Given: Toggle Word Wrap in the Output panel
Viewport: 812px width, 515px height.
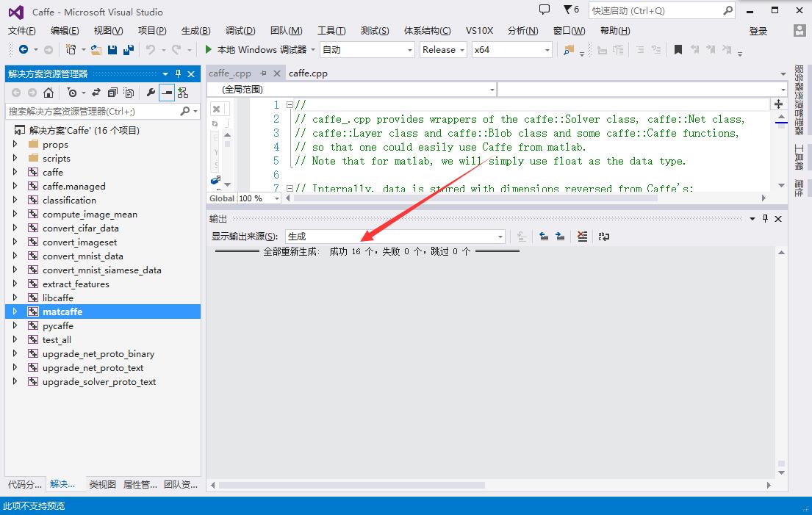Looking at the screenshot, I should click(x=604, y=236).
